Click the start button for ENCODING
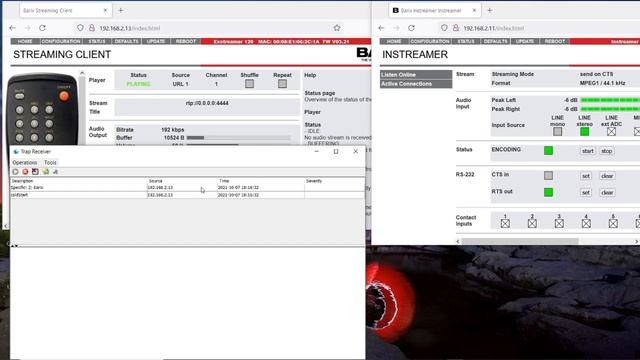The height and width of the screenshot is (360, 640). 587,151
